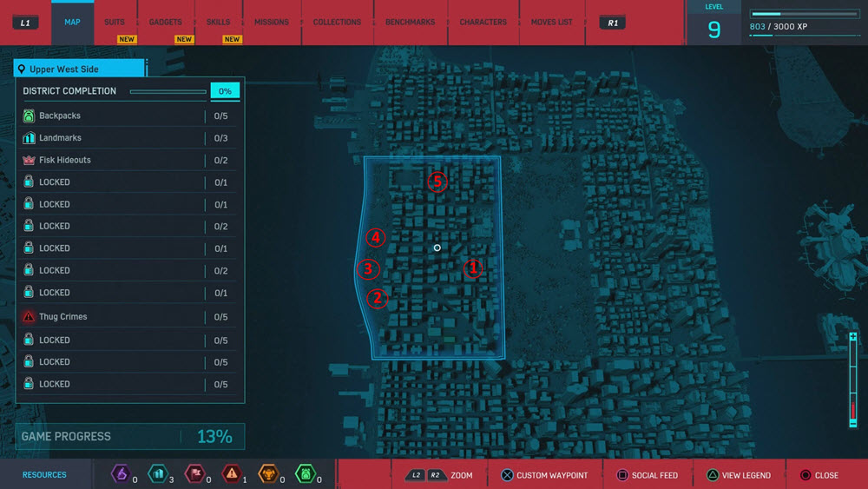Click the Upper West Side district header
The image size is (868, 489).
tap(79, 69)
